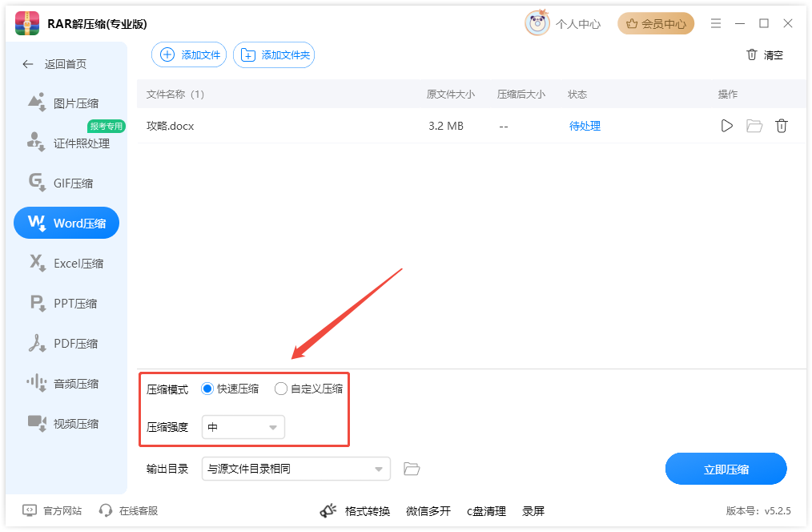
Task: Open personal center avatar icon
Action: pos(537,23)
